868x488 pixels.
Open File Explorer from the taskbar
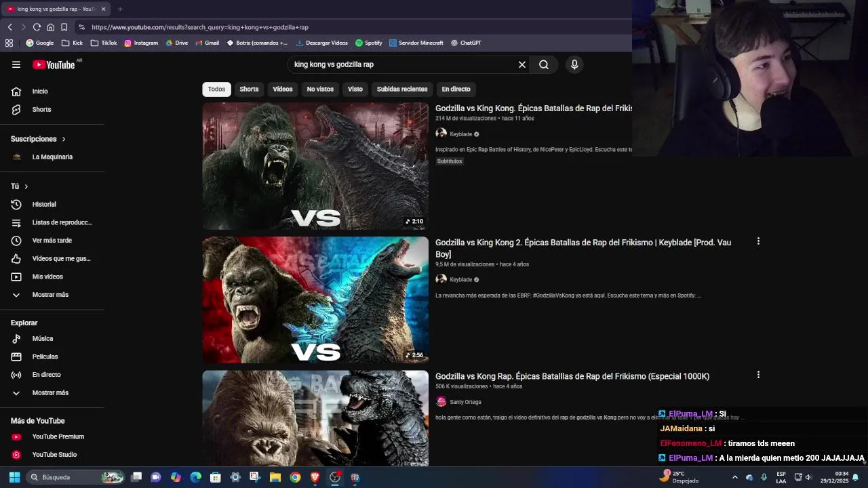275,477
